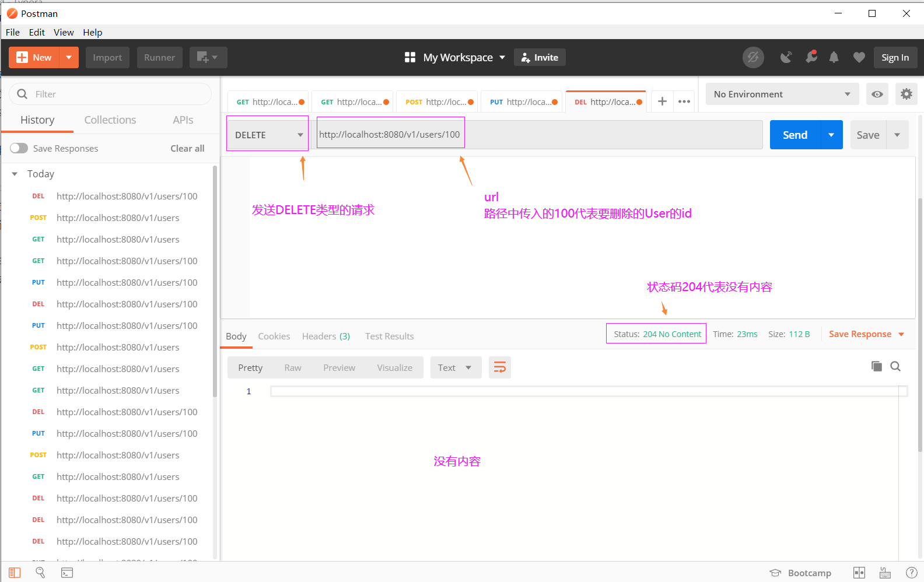The image size is (924, 582).
Task: Search within the response body
Action: coord(895,366)
